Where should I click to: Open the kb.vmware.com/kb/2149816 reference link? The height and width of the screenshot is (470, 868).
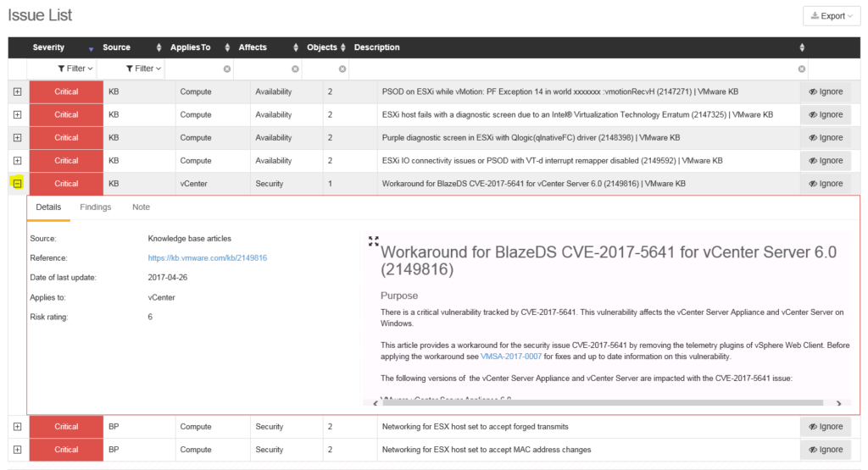[x=208, y=258]
